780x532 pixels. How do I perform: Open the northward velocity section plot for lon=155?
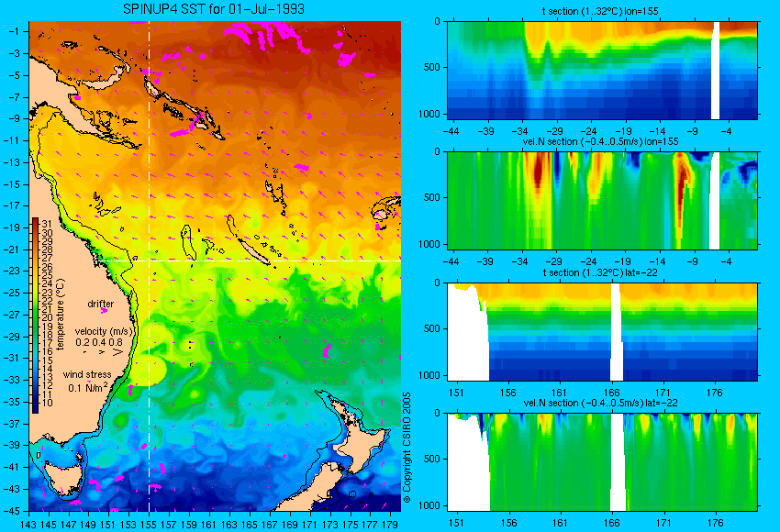click(x=602, y=200)
